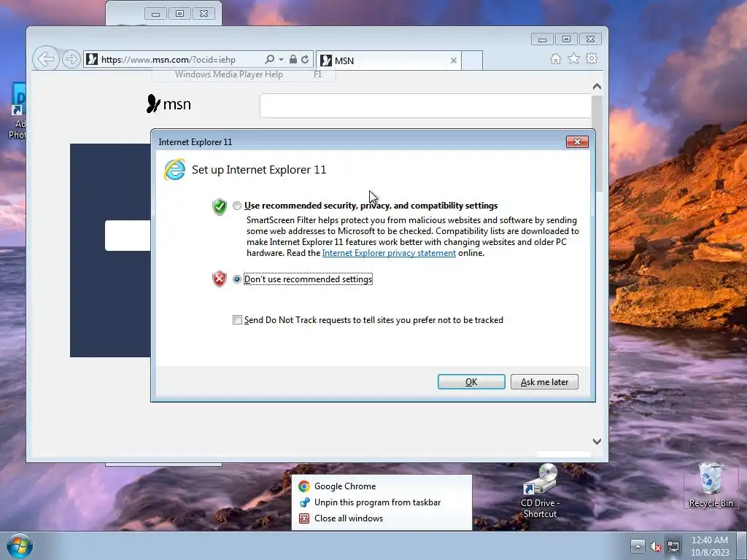The width and height of the screenshot is (747, 560).
Task: Click the msn logo on the page
Action: (169, 104)
